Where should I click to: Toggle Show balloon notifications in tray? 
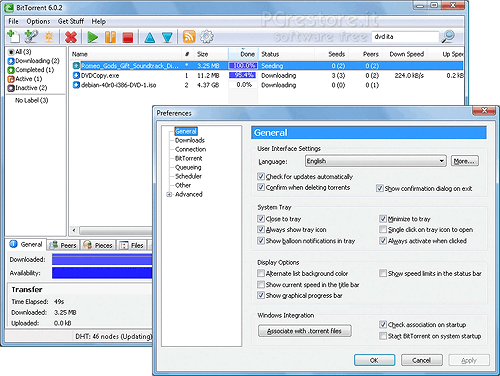261,240
